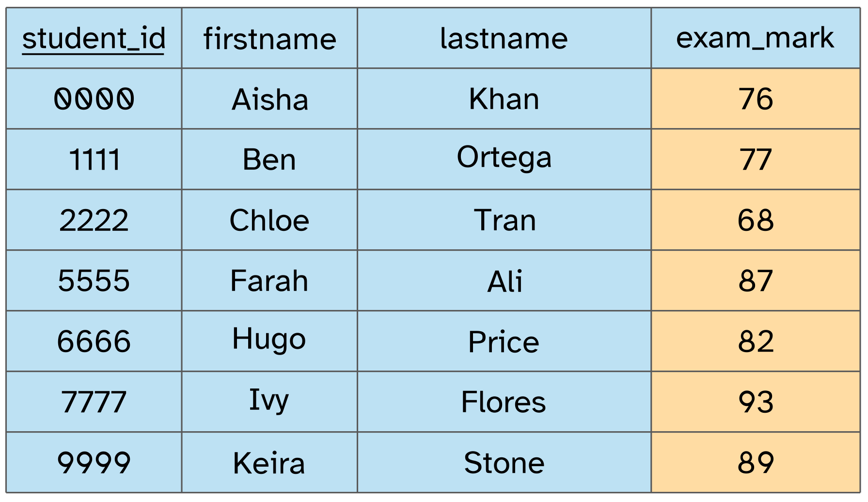Click student ID cell 0000
The height and width of the screenshot is (502, 868).
point(94,98)
